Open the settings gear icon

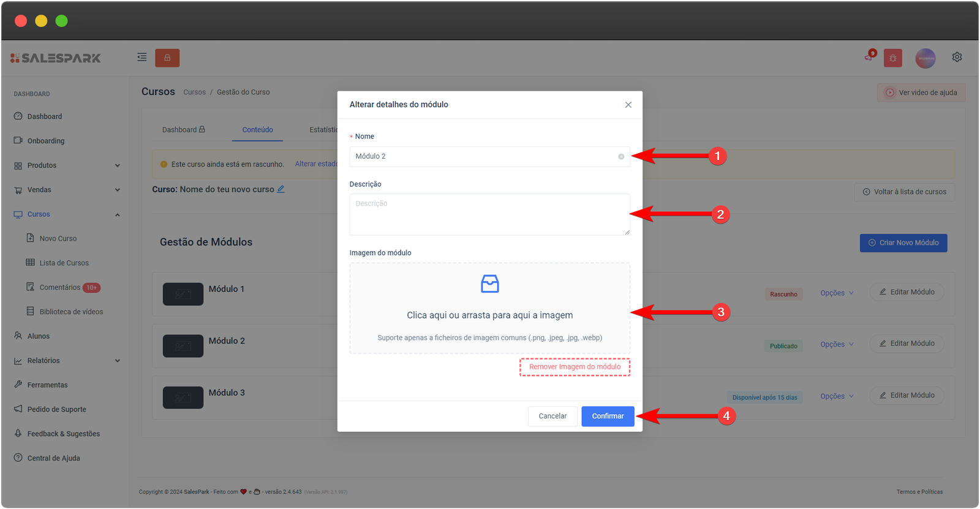(957, 57)
